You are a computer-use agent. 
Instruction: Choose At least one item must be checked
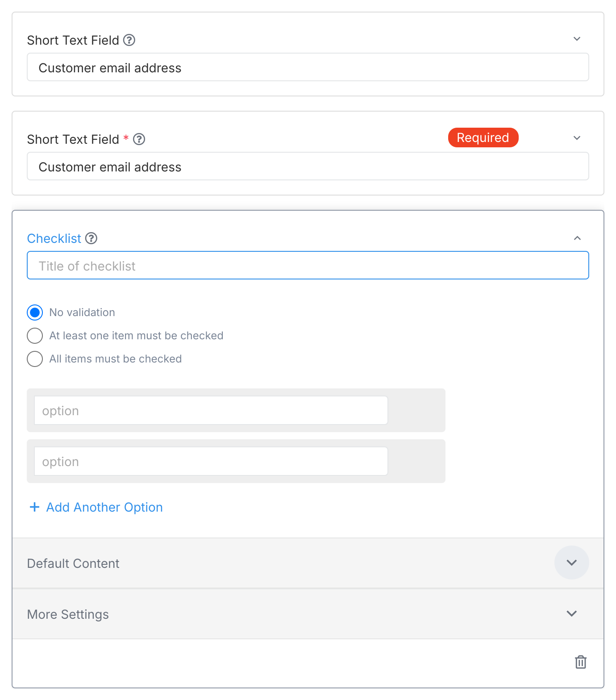34,336
